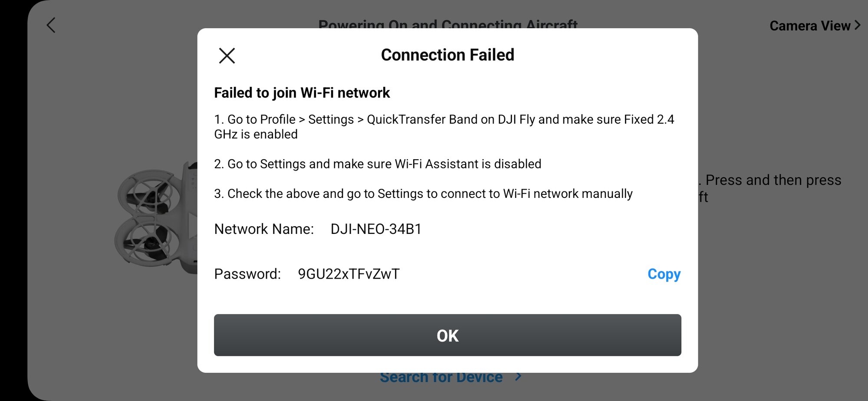Image resolution: width=868 pixels, height=401 pixels.
Task: Click the arrow next to Search for Device
Action: (518, 377)
